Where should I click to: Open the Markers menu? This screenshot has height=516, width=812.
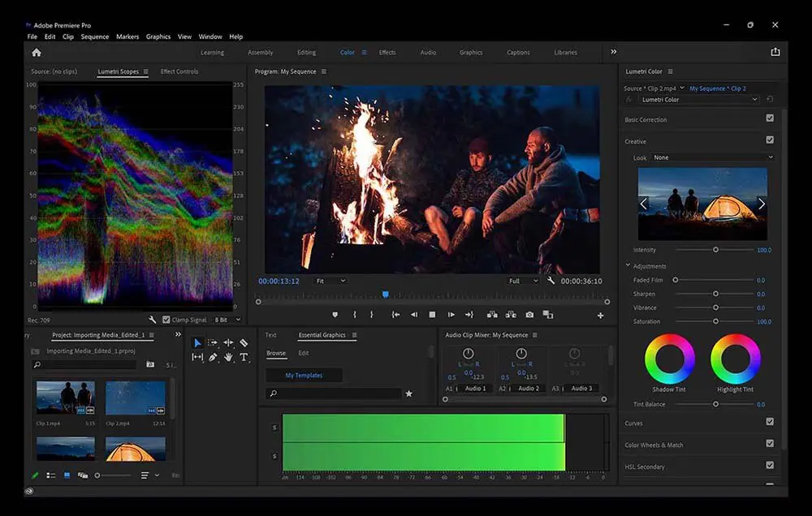point(127,37)
